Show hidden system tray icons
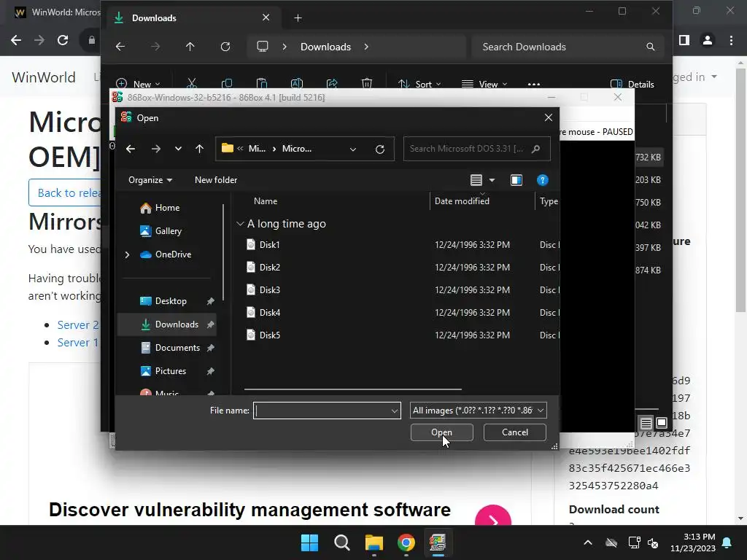This screenshot has width=747, height=560. coord(588,542)
